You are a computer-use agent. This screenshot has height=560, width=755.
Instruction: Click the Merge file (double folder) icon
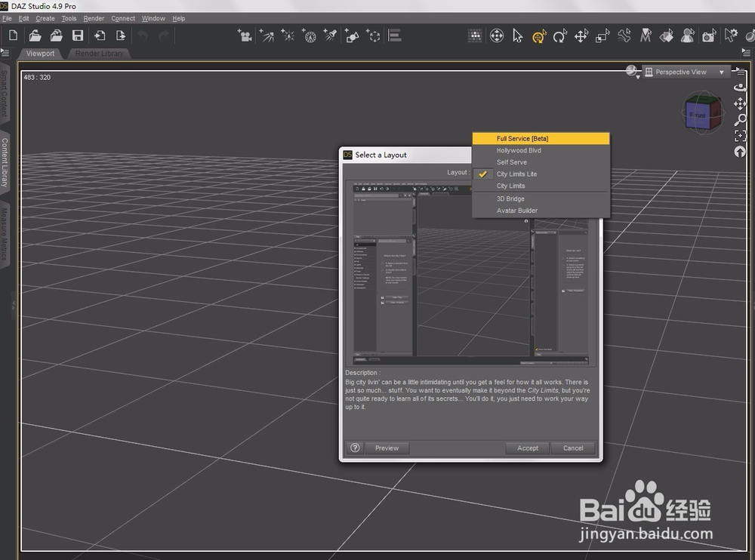tap(57, 35)
